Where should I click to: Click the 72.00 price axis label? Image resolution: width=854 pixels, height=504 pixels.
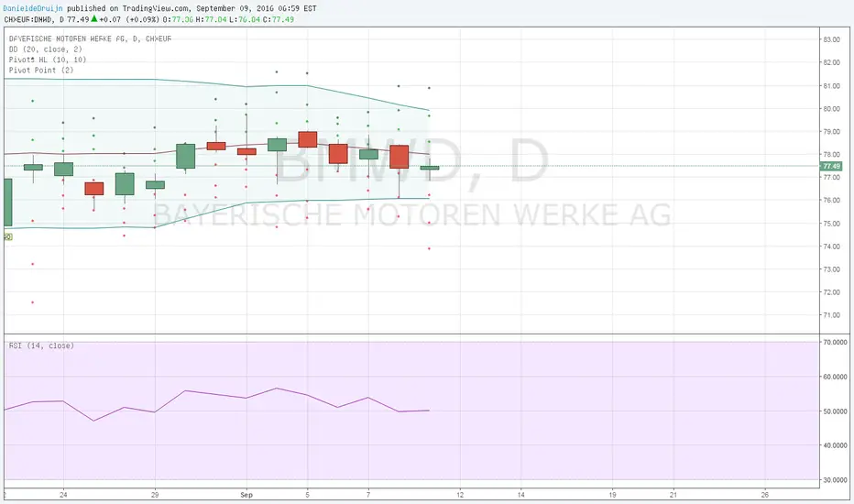[x=831, y=292]
